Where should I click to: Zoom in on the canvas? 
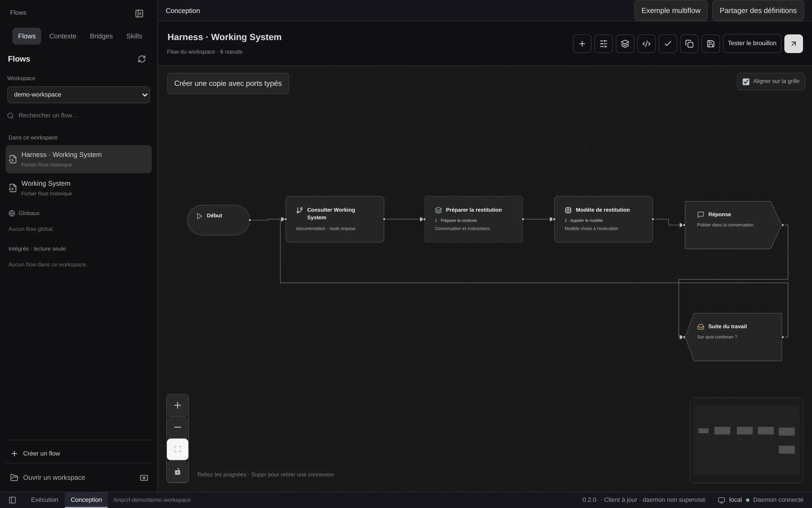tap(178, 405)
